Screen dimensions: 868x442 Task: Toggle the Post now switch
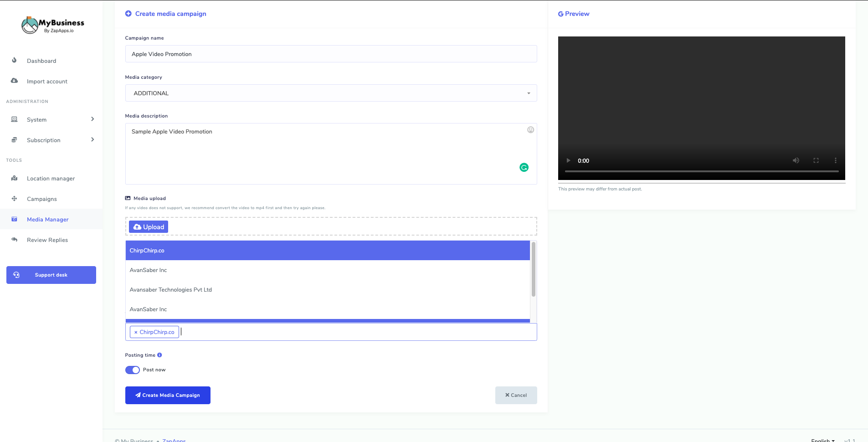click(133, 370)
